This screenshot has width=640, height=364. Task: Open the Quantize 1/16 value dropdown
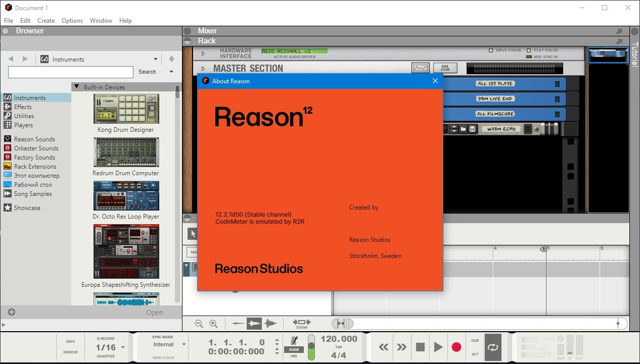click(123, 347)
